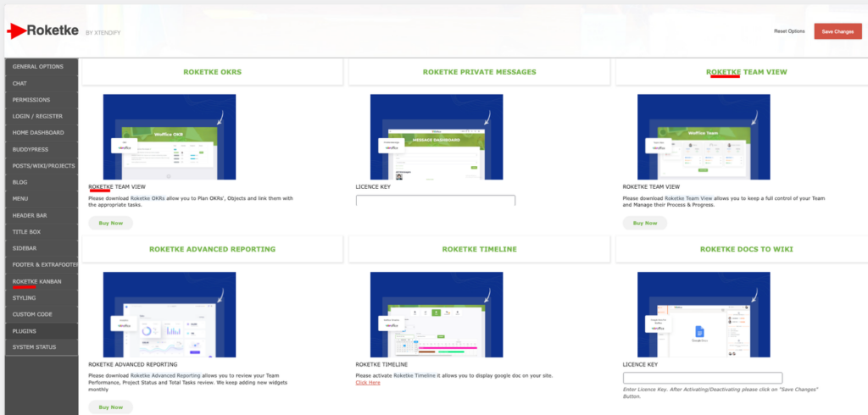The height and width of the screenshot is (415, 868).
Task: Click Buy Now under Roketke OKRs
Action: (x=110, y=224)
